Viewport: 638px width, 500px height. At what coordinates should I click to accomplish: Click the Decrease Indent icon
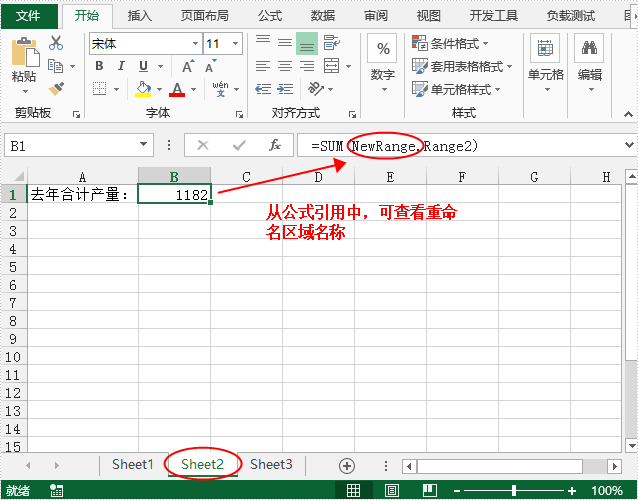point(263,89)
